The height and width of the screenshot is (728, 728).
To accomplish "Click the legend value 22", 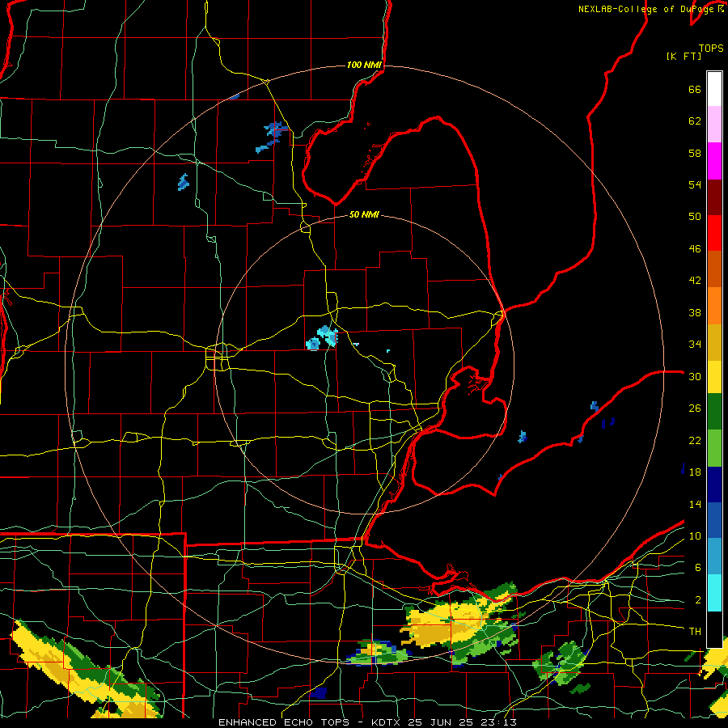I will point(695,441).
